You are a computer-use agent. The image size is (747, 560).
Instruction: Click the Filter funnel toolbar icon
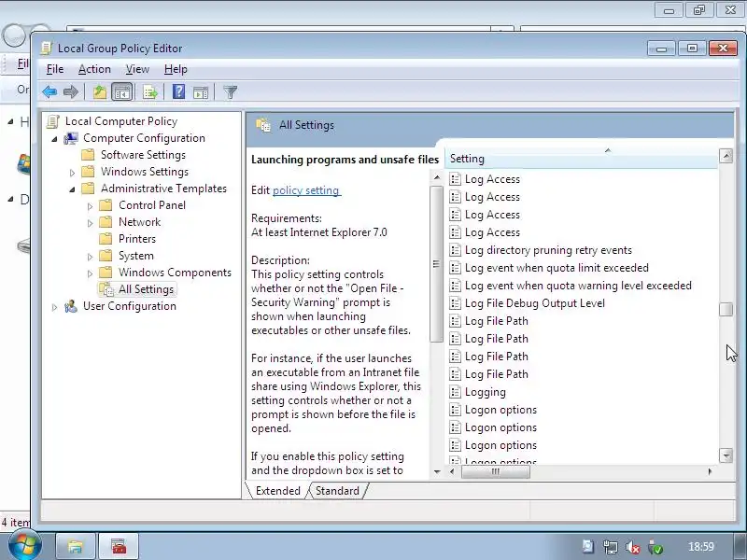click(x=230, y=91)
